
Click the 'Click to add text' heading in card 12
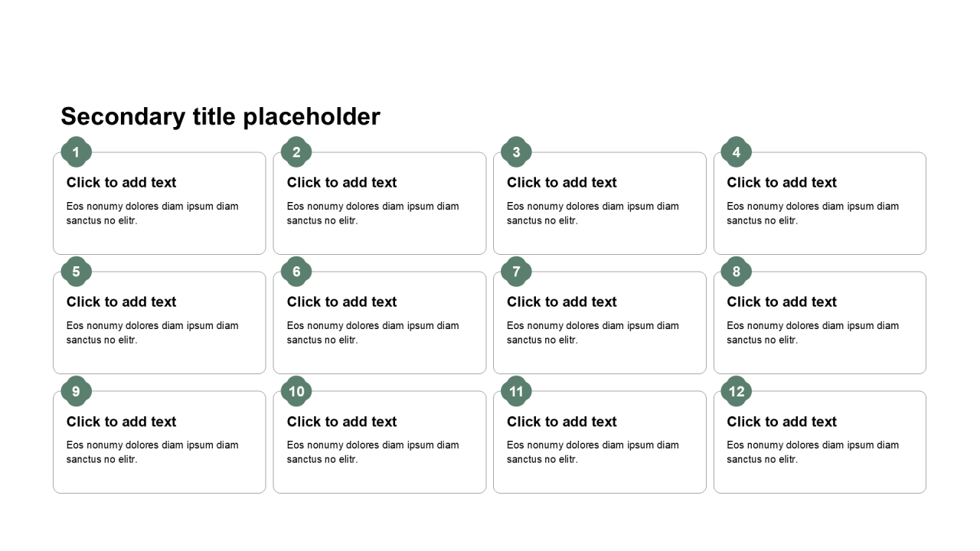pos(782,422)
